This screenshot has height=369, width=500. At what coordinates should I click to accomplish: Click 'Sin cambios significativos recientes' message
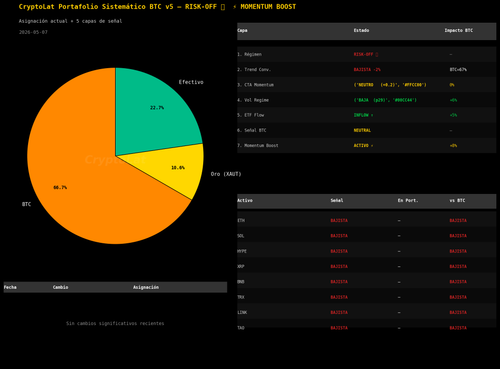[115, 323]
